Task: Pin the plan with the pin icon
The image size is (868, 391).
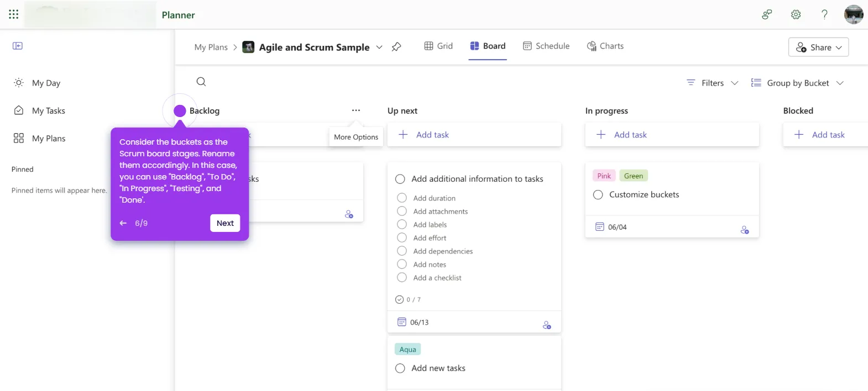Action: point(396,47)
